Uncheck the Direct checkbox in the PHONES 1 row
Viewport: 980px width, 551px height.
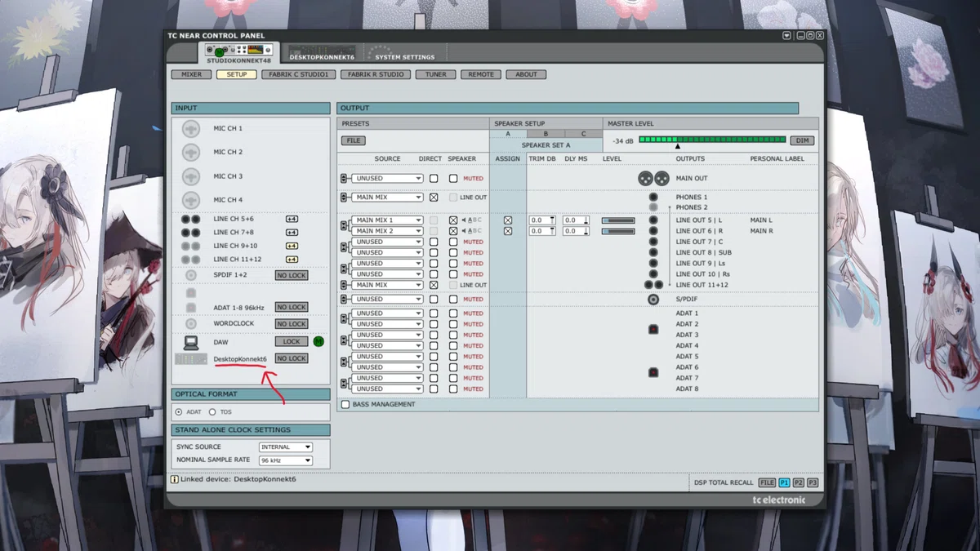click(434, 198)
